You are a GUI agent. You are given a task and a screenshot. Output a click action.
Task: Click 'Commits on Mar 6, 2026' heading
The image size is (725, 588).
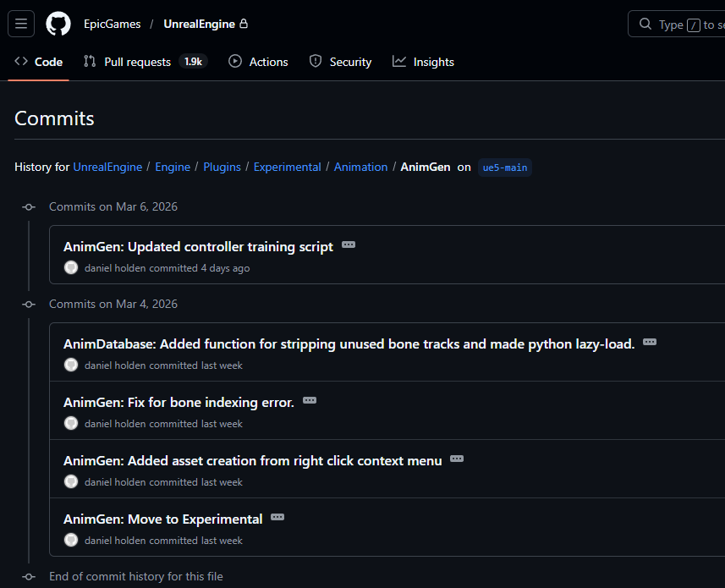(113, 206)
